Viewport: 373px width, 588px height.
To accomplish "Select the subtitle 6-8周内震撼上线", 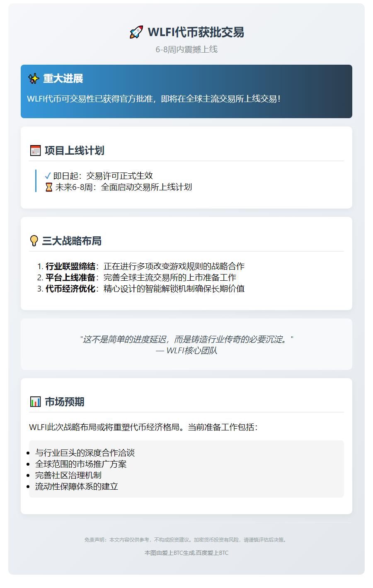I will coord(186,49).
